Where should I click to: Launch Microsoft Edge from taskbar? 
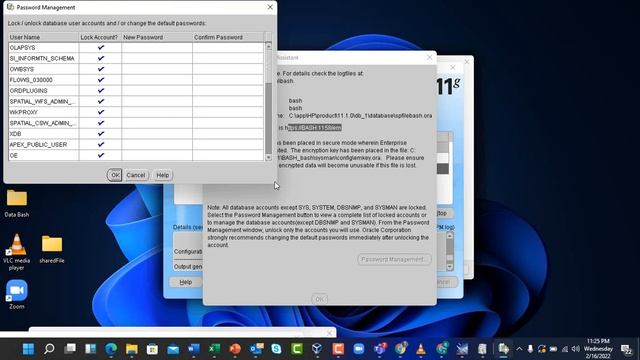[x=111, y=349]
